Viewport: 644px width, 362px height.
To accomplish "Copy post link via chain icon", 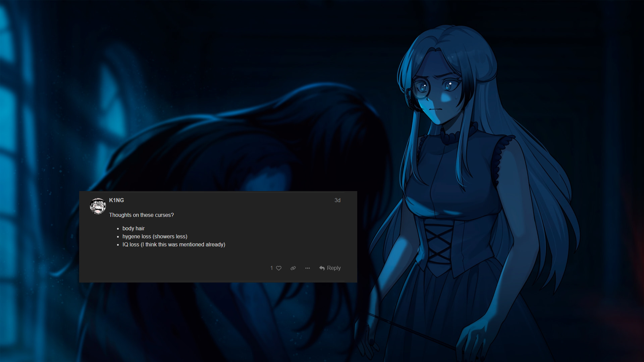I will click(293, 268).
